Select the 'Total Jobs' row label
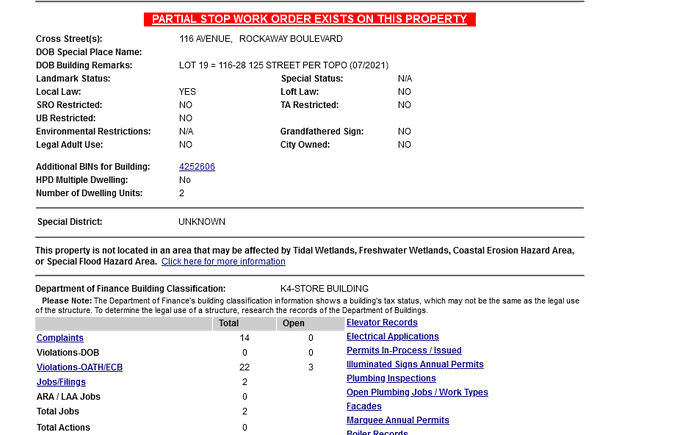Image resolution: width=680 pixels, height=435 pixels. pos(58,412)
